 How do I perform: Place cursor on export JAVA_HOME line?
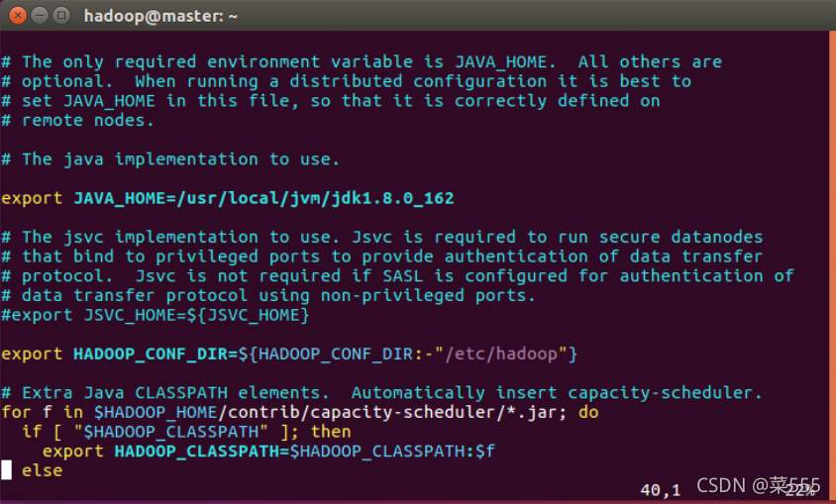tap(228, 198)
